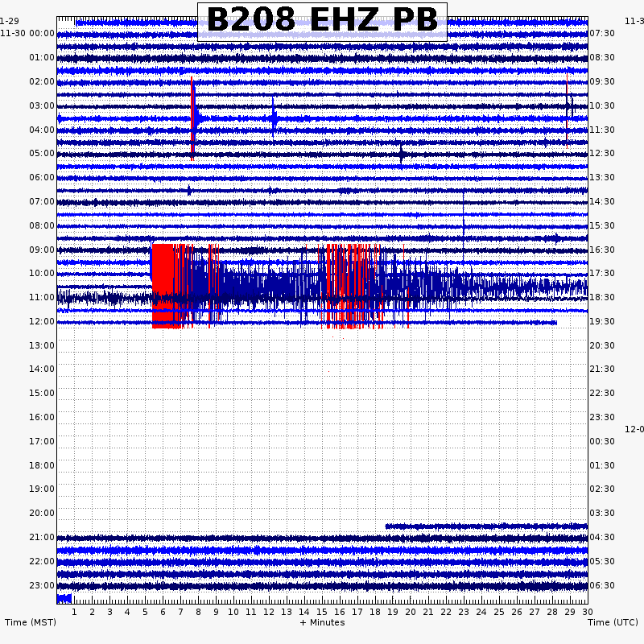Screen dimensions: 644x644
Task: Click the 'Time (UTC)' axis label
Action: [613, 622]
